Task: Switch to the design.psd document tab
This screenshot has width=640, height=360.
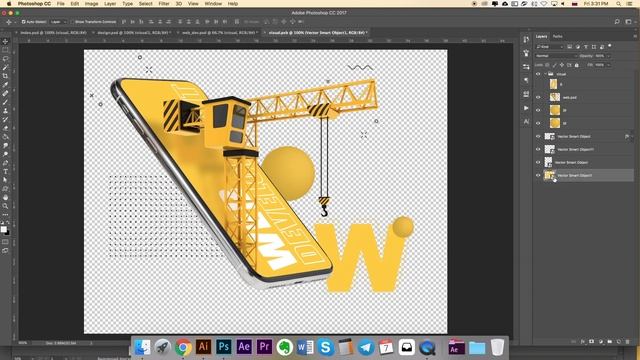Action: [133, 33]
